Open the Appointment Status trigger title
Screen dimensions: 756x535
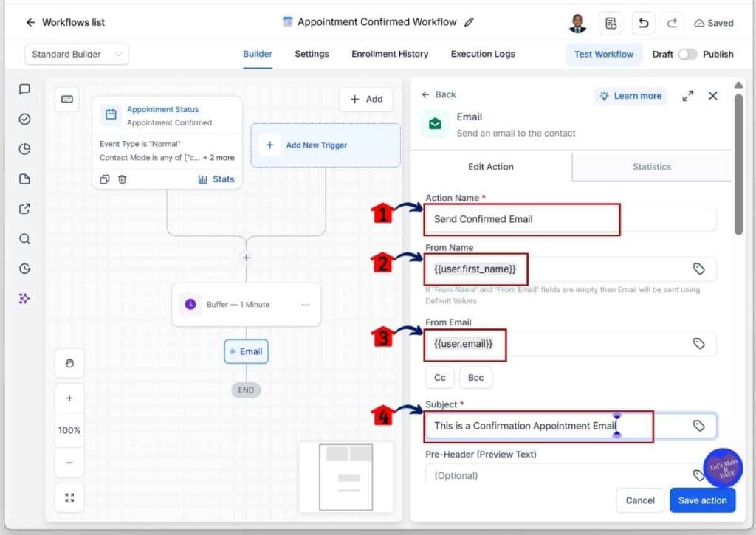pos(162,109)
